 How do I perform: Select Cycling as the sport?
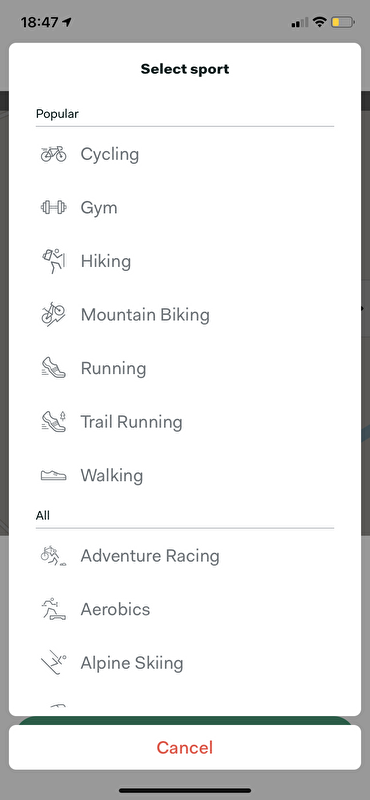(185, 154)
